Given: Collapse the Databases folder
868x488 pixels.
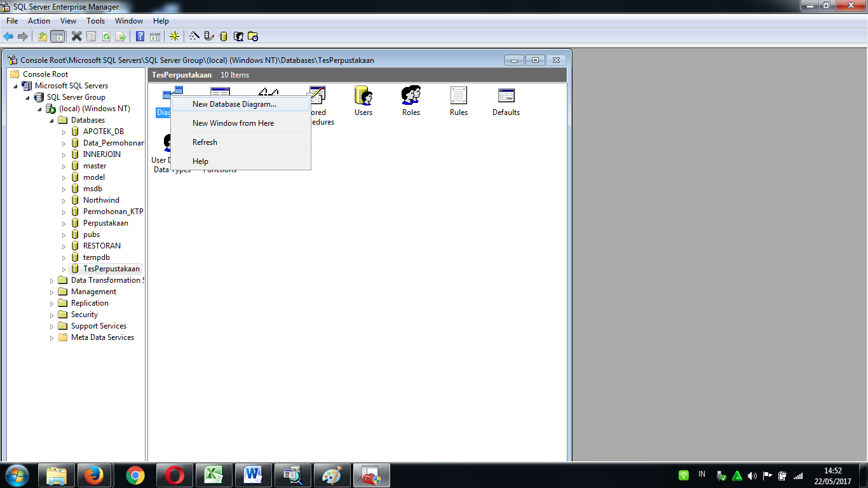Looking at the screenshot, I should 51,120.
